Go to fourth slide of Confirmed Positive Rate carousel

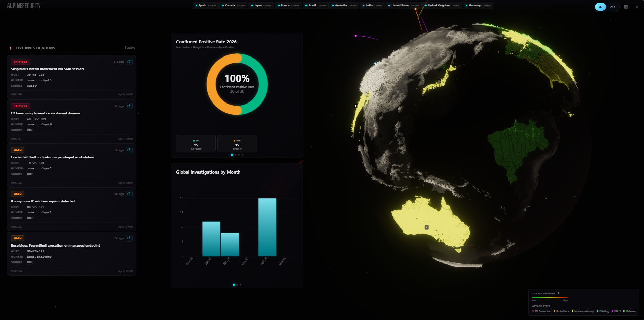(x=242, y=155)
